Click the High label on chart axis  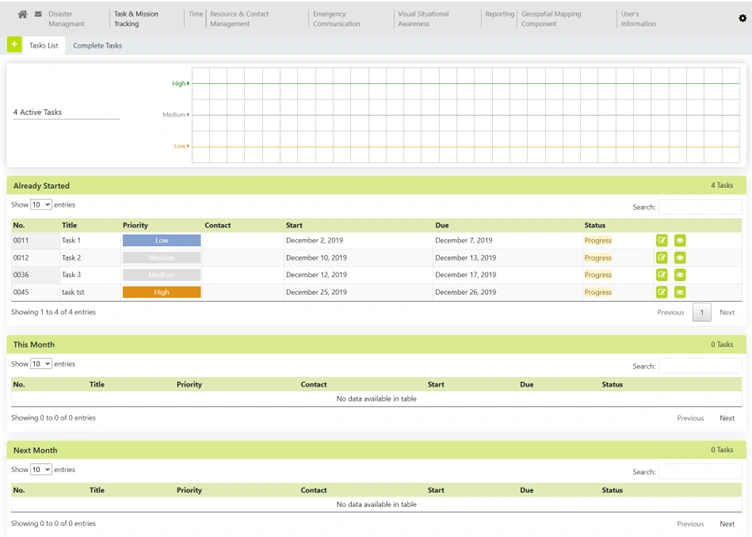pyautogui.click(x=178, y=83)
